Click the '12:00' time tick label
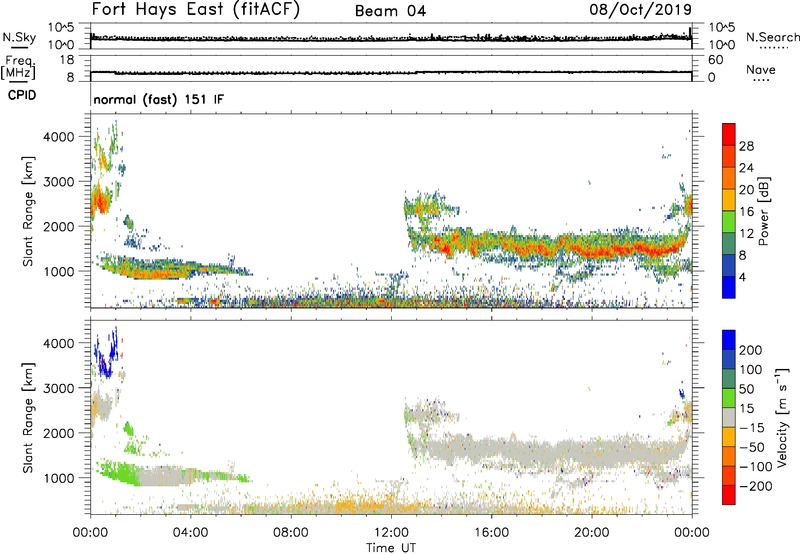Viewport: 800px width, 554px height. (x=391, y=533)
